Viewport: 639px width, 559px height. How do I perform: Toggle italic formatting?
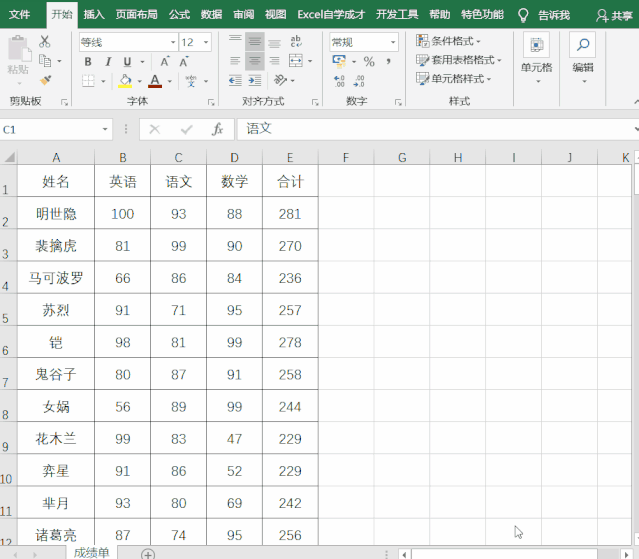click(x=109, y=62)
